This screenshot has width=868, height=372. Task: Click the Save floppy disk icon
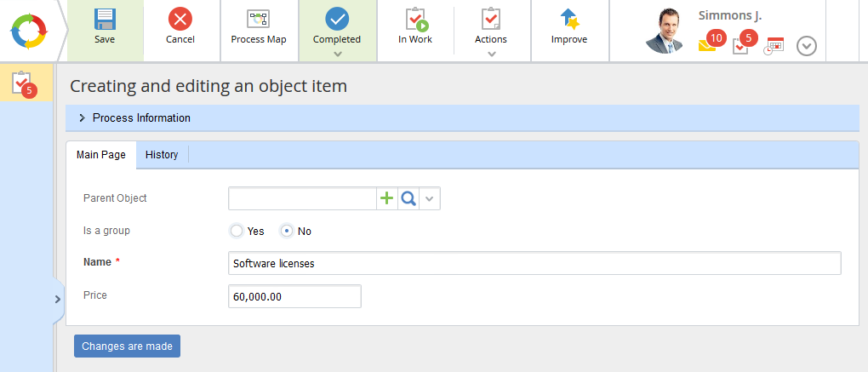click(x=105, y=19)
